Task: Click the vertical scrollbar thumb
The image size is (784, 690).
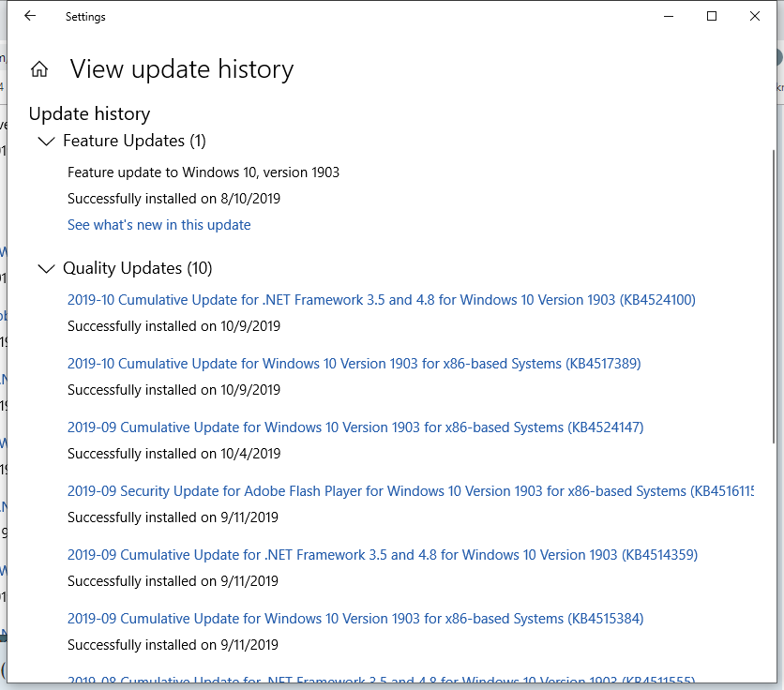Action: pos(774,296)
